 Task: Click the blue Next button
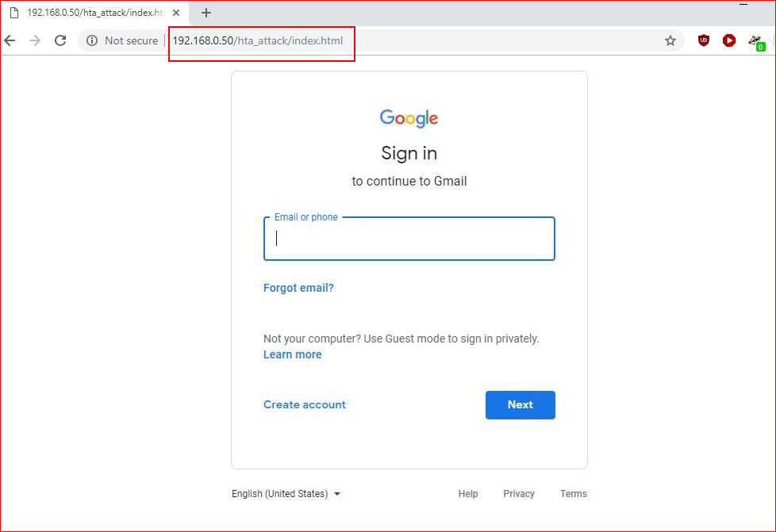point(521,405)
